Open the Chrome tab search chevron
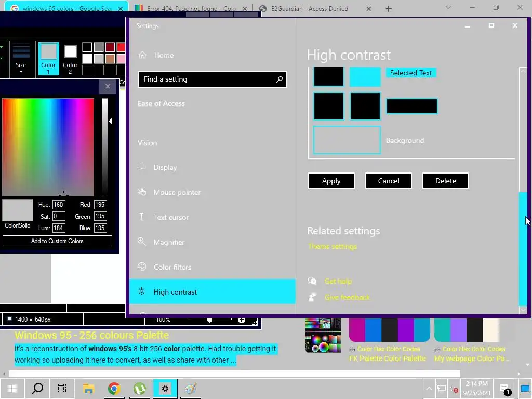This screenshot has width=532, height=399. pos(448,7)
